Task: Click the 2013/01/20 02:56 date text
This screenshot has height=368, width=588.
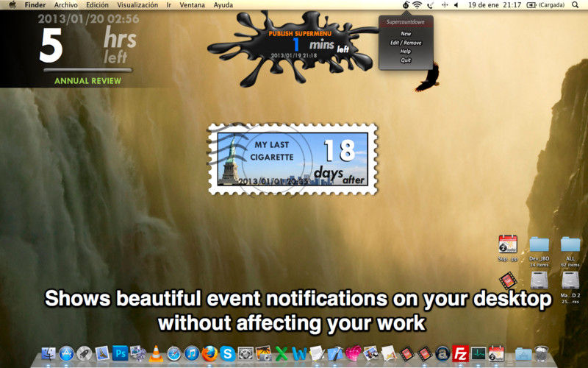Action: tap(88, 19)
